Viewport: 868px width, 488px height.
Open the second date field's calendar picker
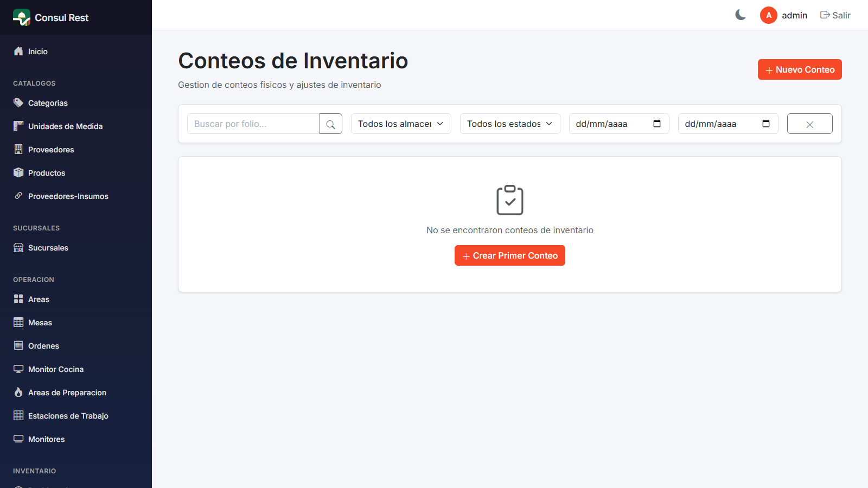(x=766, y=124)
